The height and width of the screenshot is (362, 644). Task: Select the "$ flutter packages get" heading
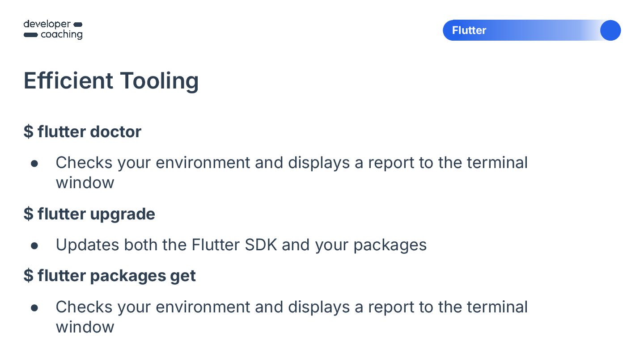coord(110,276)
